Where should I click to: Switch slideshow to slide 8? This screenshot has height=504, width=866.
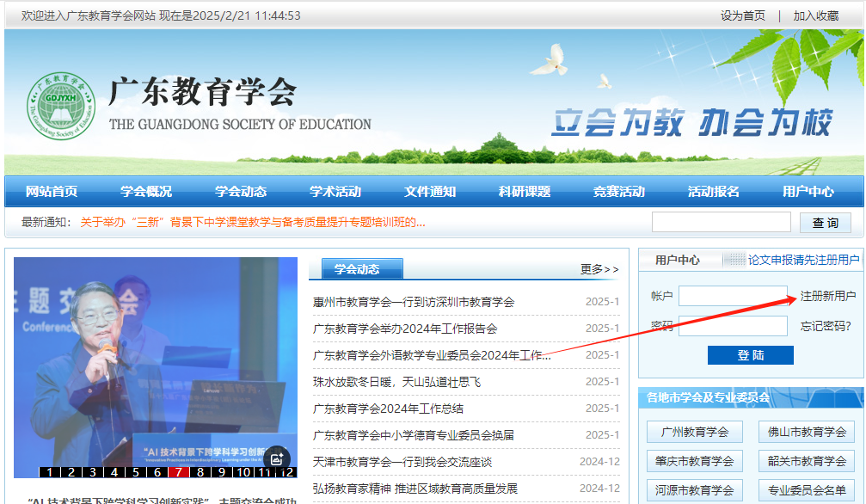tap(200, 472)
